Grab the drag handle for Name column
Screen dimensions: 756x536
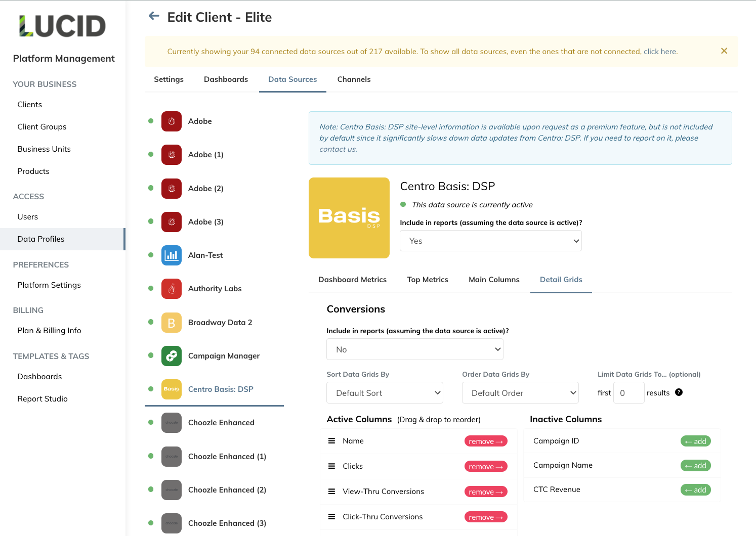pyautogui.click(x=332, y=441)
